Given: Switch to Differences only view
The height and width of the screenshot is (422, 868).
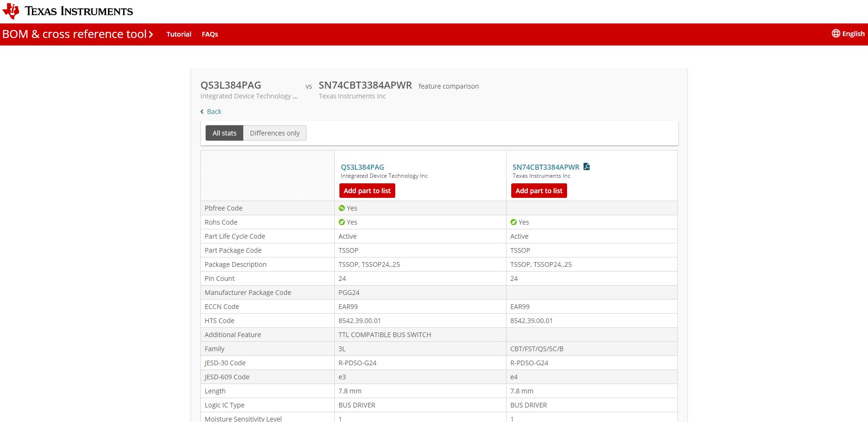Looking at the screenshot, I should [x=275, y=133].
